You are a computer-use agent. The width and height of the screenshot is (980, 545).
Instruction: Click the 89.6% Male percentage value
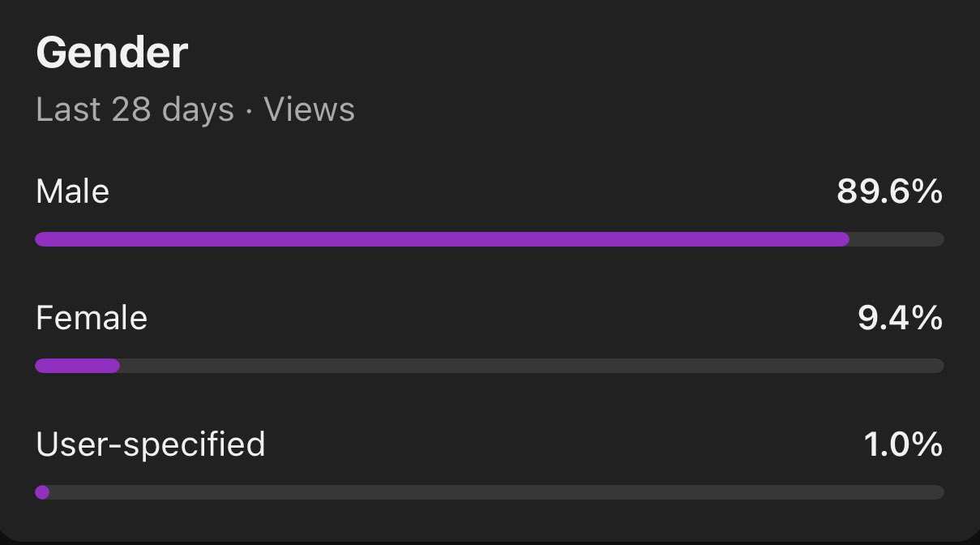pos(889,192)
